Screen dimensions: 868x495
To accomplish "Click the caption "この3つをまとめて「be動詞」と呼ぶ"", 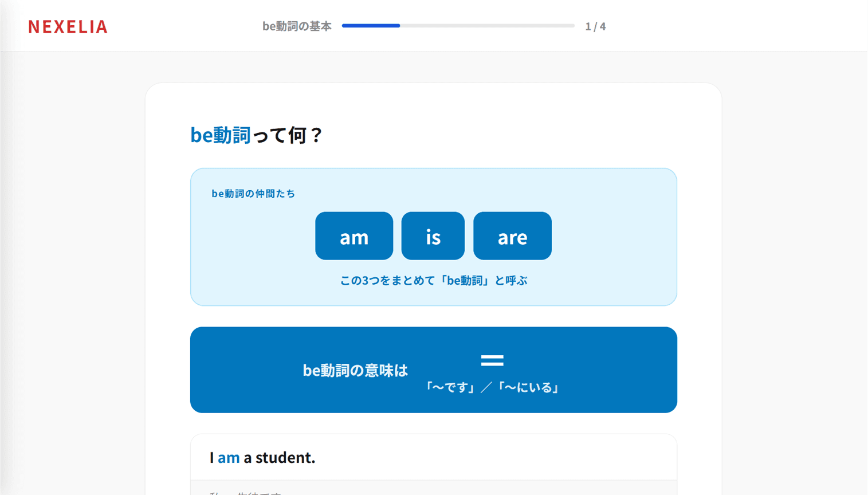I will [x=433, y=280].
